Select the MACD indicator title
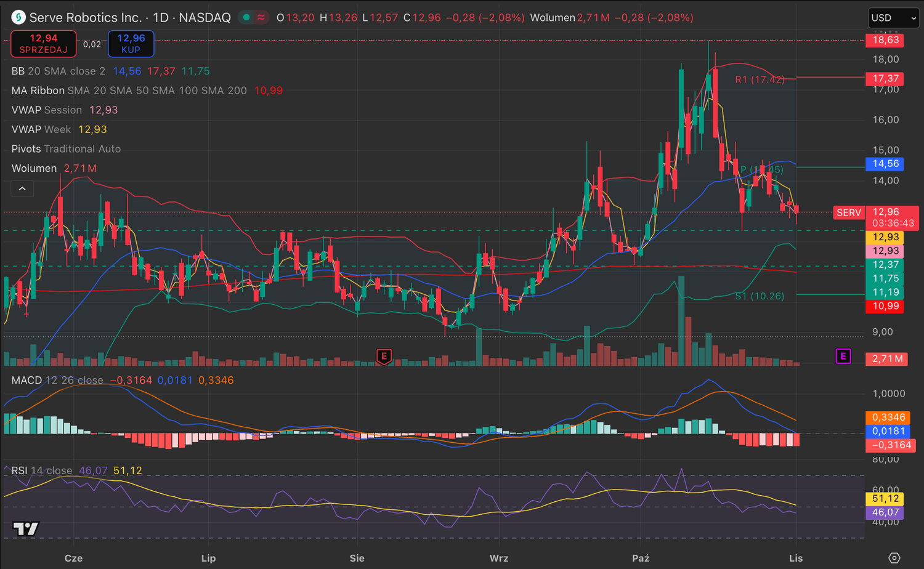924x569 pixels. tap(26, 381)
